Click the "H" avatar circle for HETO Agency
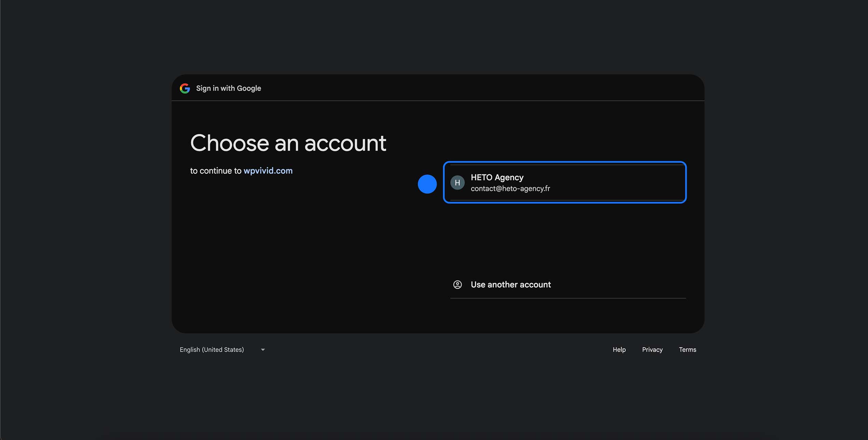 click(458, 183)
